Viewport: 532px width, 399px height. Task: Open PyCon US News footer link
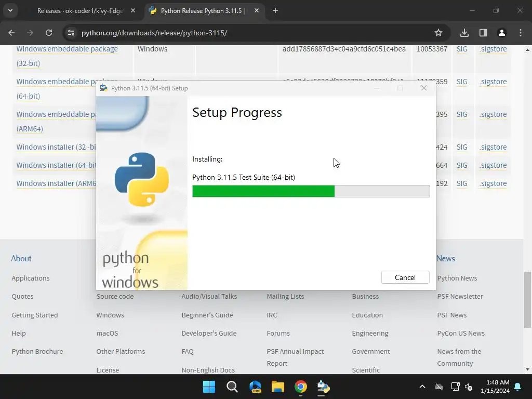461,334
